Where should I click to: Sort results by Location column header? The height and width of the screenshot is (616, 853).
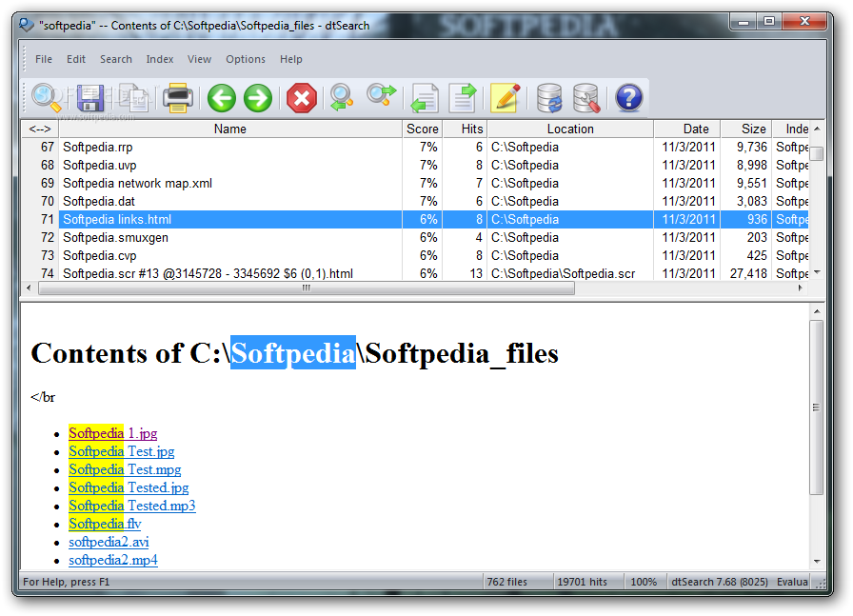point(570,129)
